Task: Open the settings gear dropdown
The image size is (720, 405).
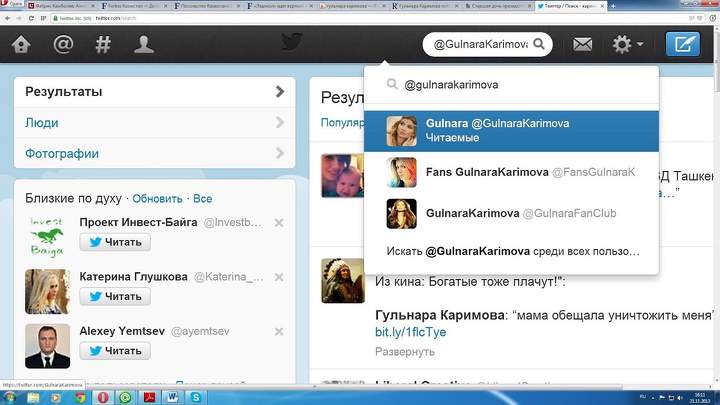Action: click(627, 45)
